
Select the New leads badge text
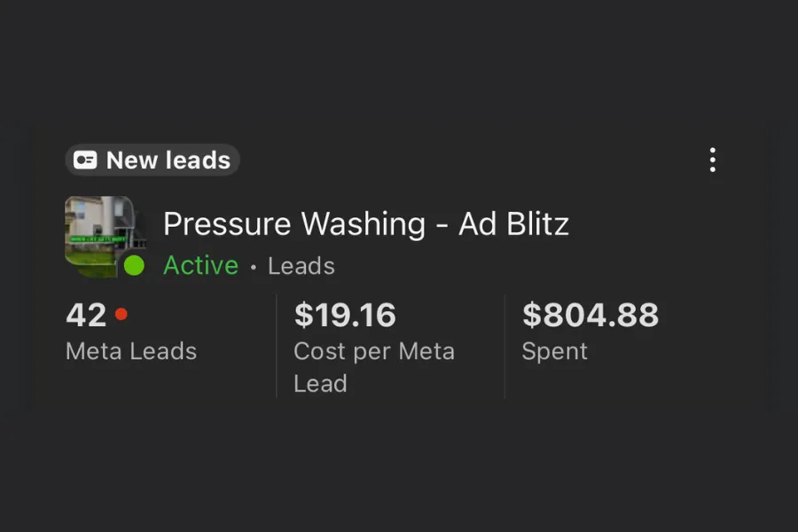click(168, 160)
